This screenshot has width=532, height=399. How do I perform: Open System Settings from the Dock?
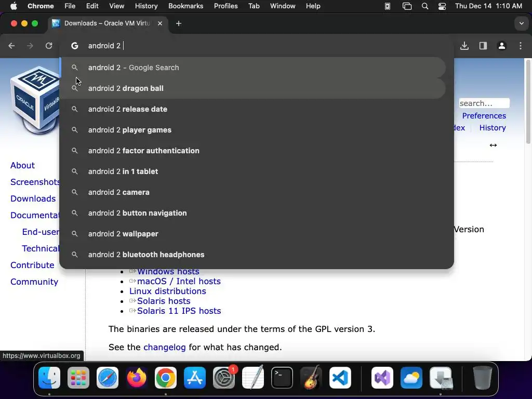224,378
